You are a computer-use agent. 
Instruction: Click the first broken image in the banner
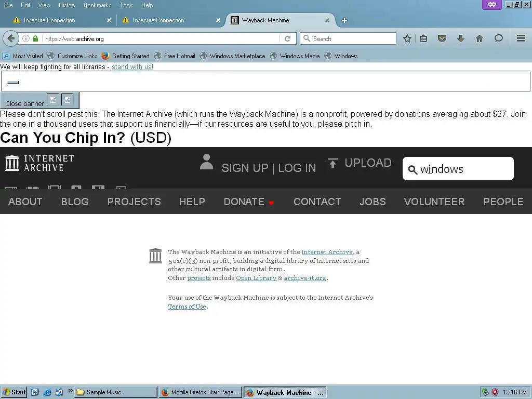click(53, 99)
